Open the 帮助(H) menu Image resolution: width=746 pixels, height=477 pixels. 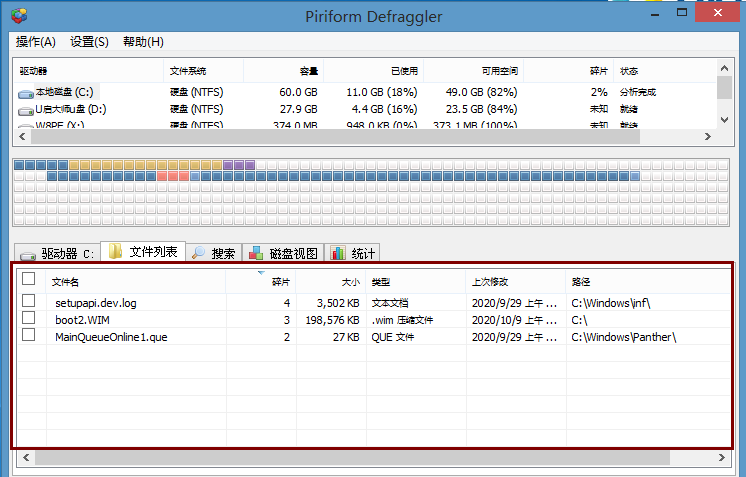(x=143, y=42)
